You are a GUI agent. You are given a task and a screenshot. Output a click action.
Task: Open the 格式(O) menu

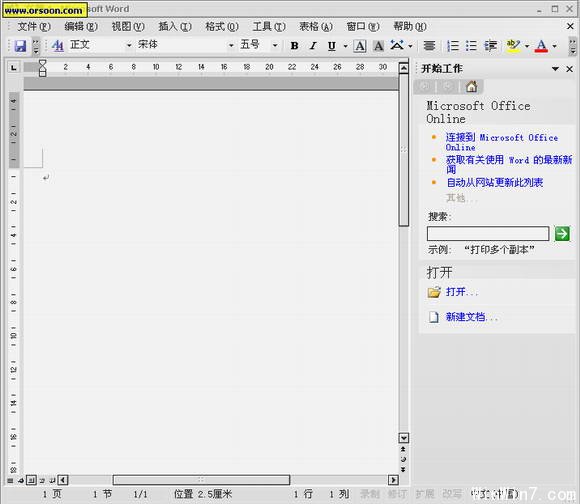pyautogui.click(x=222, y=27)
